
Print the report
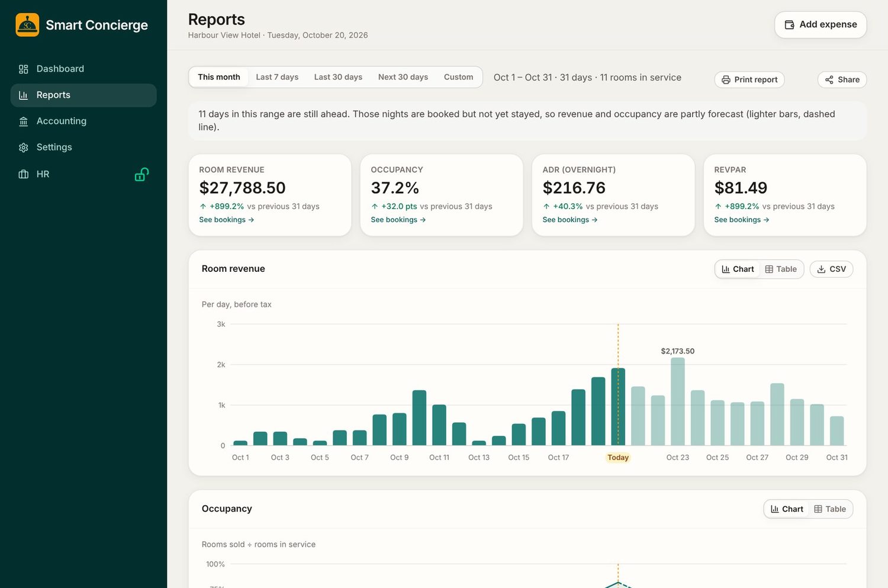pos(749,80)
